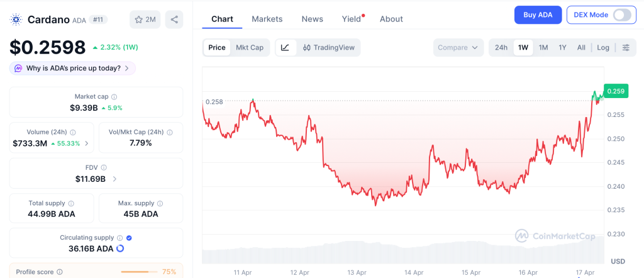
Task: Open chart settings sliders icon
Action: pos(625,47)
